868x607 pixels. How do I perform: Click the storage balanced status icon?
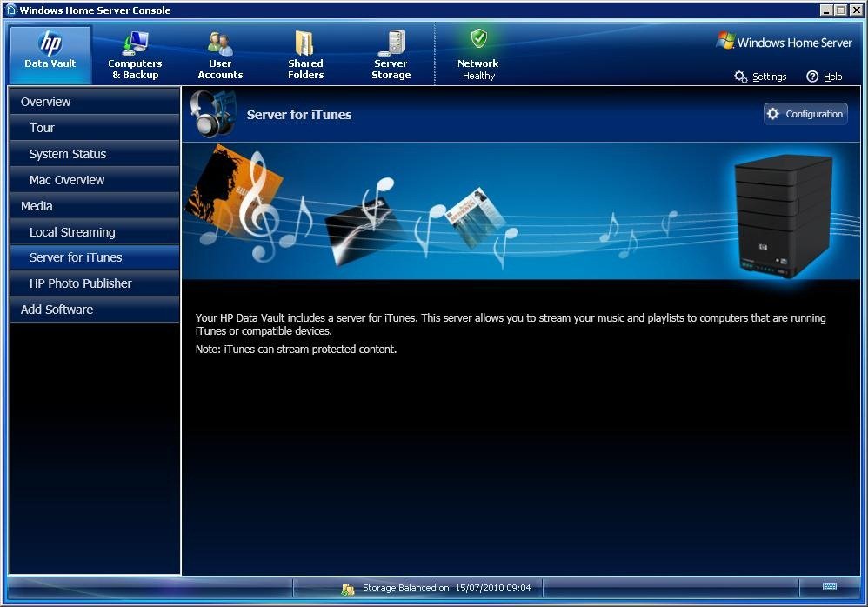348,590
